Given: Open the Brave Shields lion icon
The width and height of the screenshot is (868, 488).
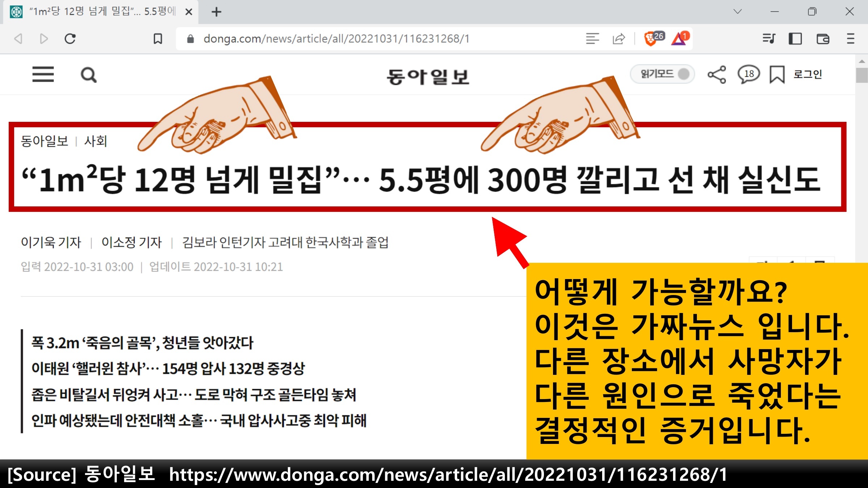Looking at the screenshot, I should pyautogui.click(x=650, y=39).
